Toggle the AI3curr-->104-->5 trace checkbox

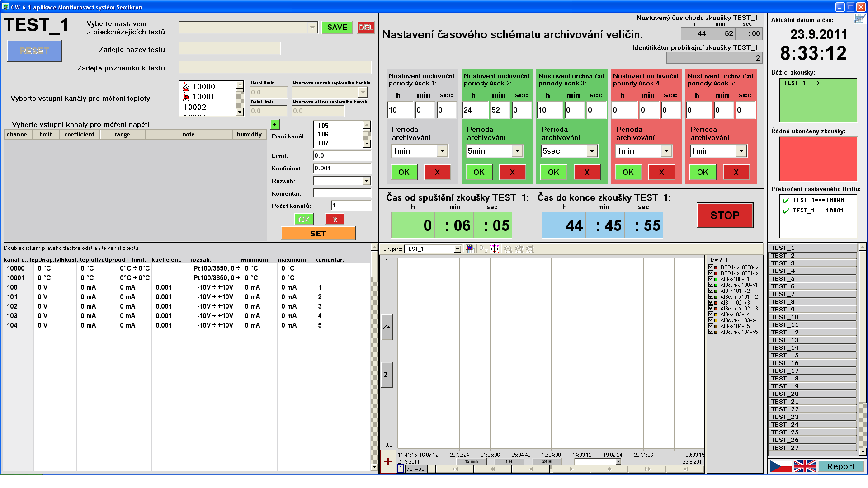(711, 332)
